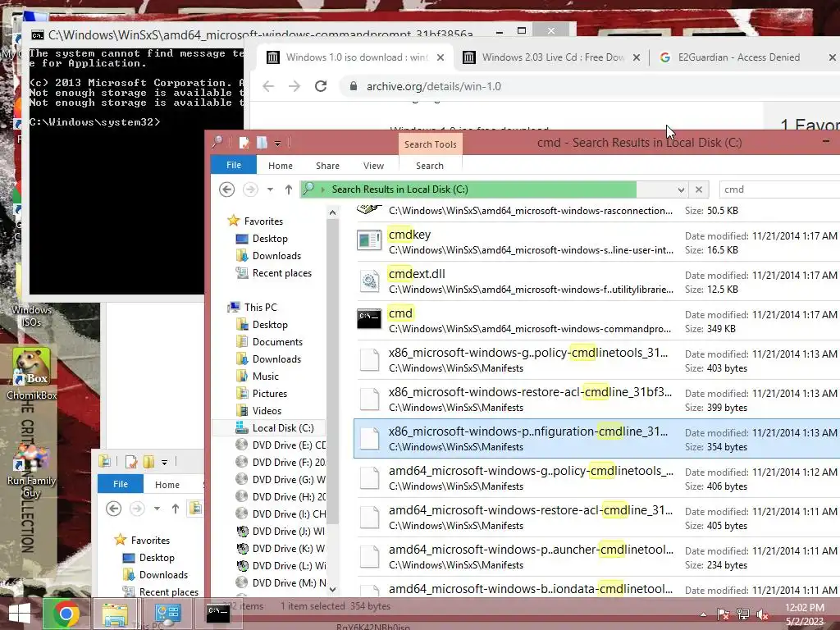Click Back arrow in search results Explorer
840x630 pixels.
(226, 189)
